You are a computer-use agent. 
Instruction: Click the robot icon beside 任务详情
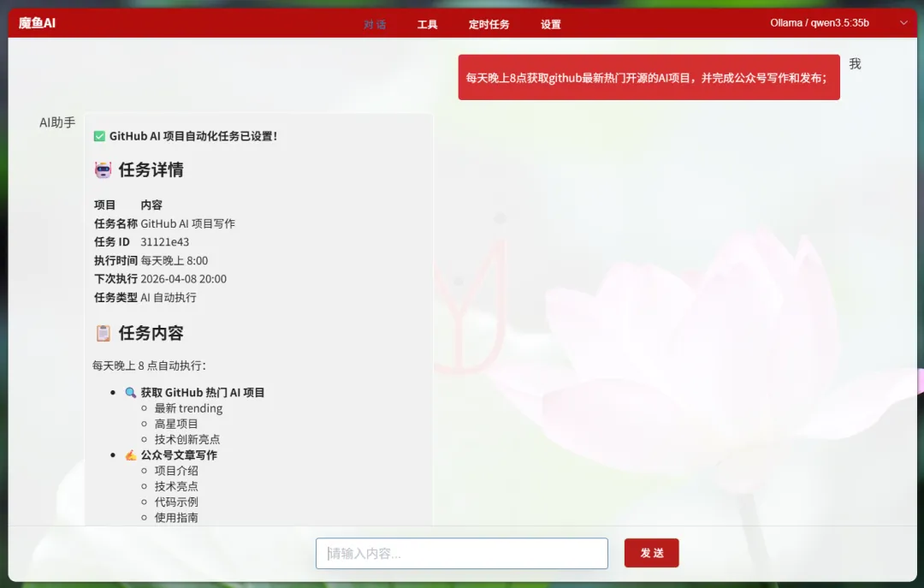(x=104, y=169)
